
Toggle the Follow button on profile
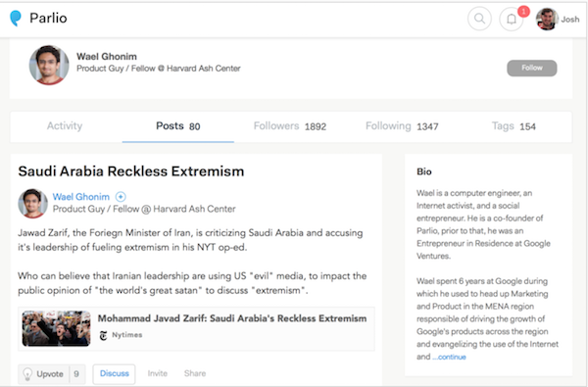coord(532,68)
